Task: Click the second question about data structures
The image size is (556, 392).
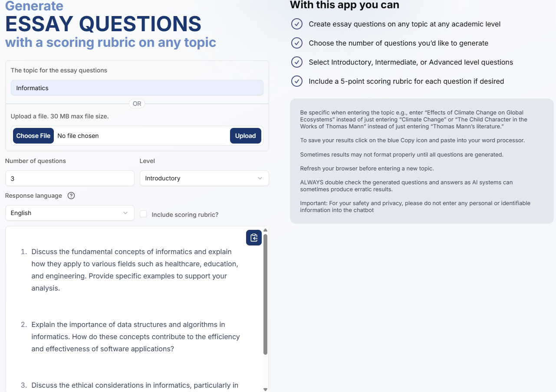Action: click(135, 336)
